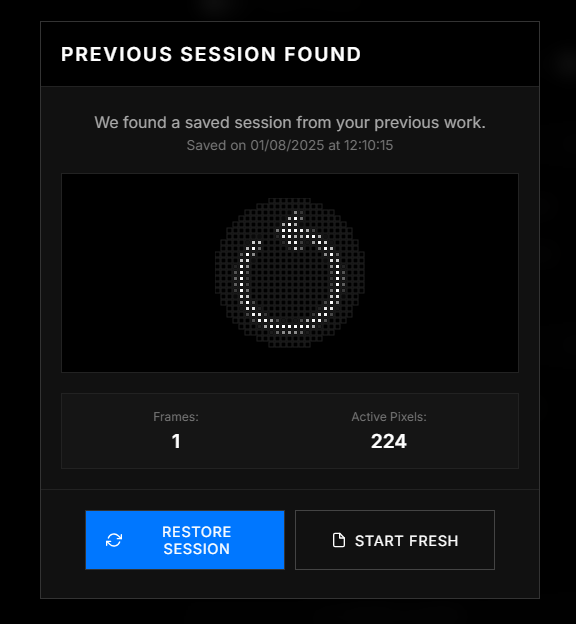Click the frame count value 1
This screenshot has height=624, width=576.
pyautogui.click(x=176, y=441)
